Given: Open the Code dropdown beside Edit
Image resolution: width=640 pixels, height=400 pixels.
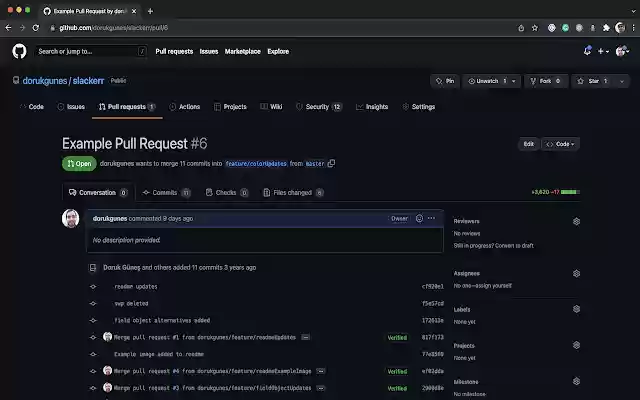Looking at the screenshot, I should [560, 144].
